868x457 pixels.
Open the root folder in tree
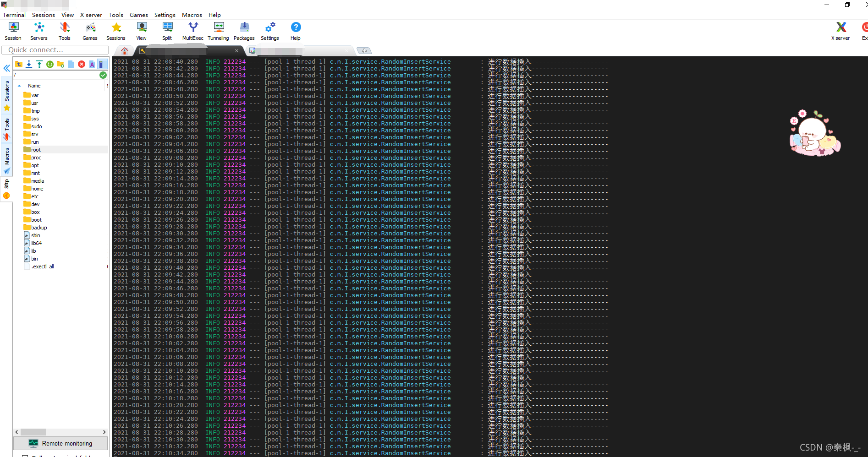tap(36, 150)
